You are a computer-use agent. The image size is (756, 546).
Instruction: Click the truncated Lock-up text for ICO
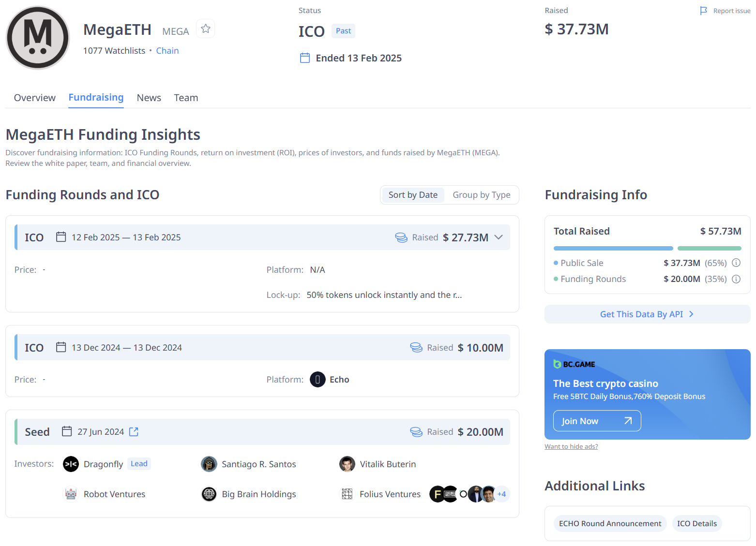(384, 295)
